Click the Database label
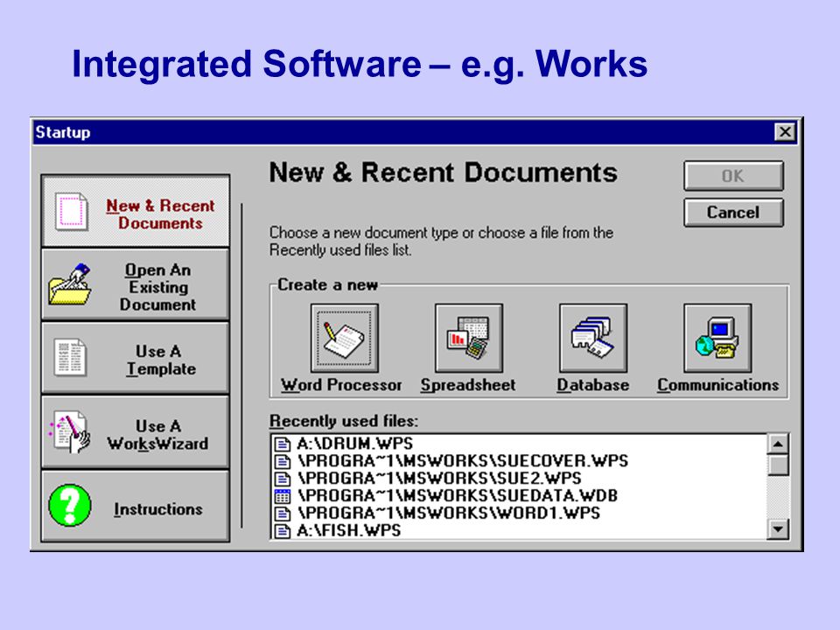 coord(593,385)
